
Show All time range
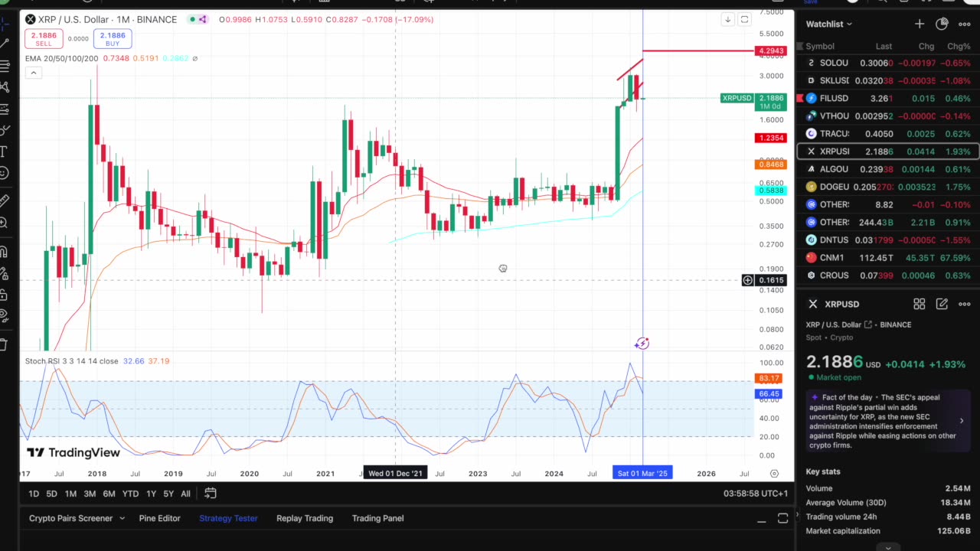pos(185,494)
